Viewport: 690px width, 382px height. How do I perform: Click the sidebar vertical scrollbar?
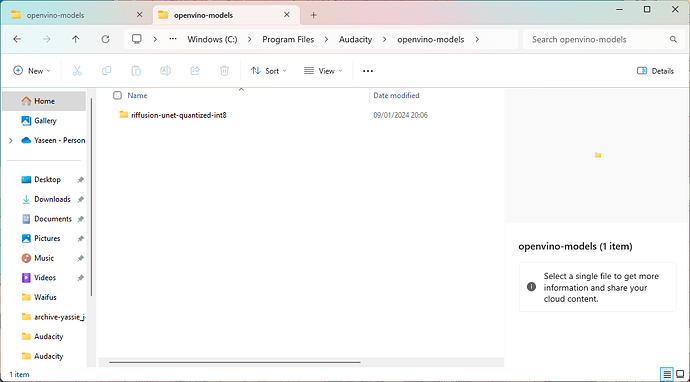coord(92,197)
